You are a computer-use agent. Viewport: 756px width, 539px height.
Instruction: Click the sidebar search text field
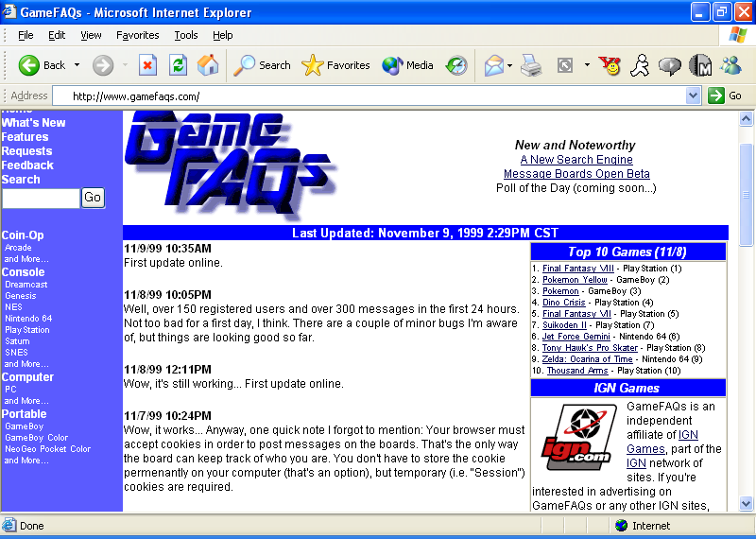[41, 199]
